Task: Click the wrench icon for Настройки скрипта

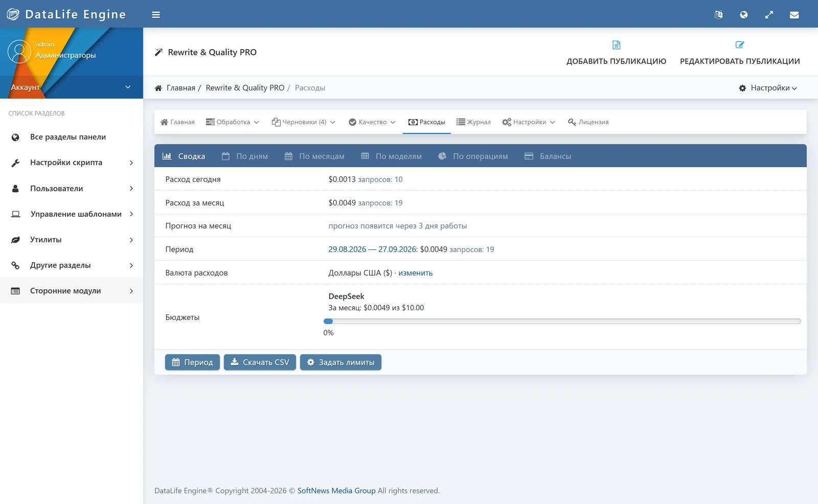Action: click(x=15, y=163)
